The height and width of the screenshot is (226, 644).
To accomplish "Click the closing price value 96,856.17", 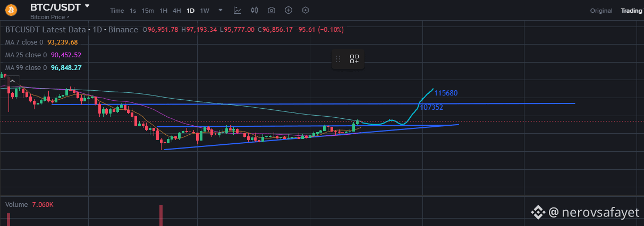I will (277, 29).
